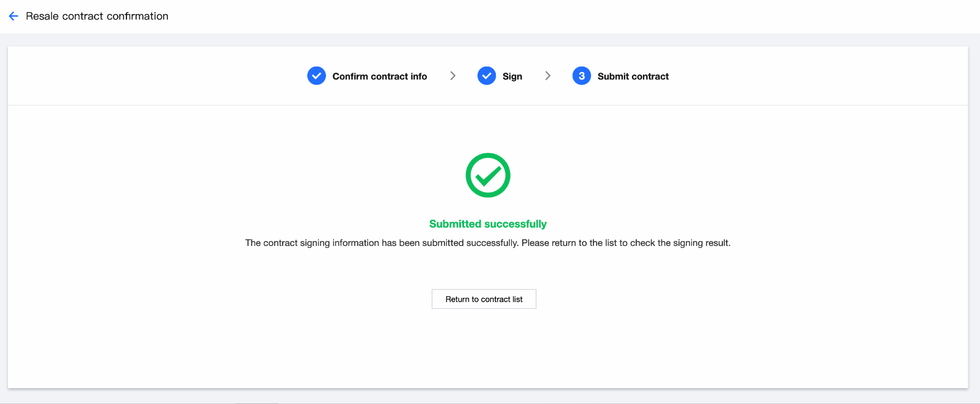
Task: Click the Submitted successfully heading
Action: coord(488,224)
